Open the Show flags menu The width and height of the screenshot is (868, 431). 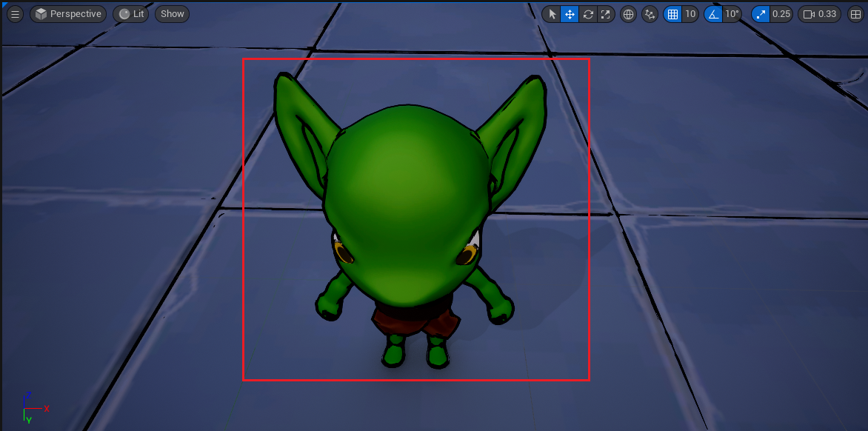click(172, 14)
